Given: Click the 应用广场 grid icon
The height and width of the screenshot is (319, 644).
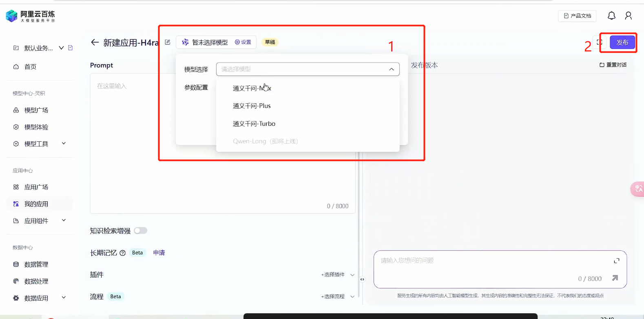Looking at the screenshot, I should point(16,187).
